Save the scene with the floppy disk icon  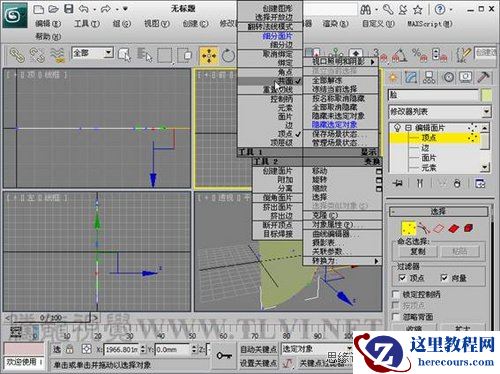coord(69,9)
